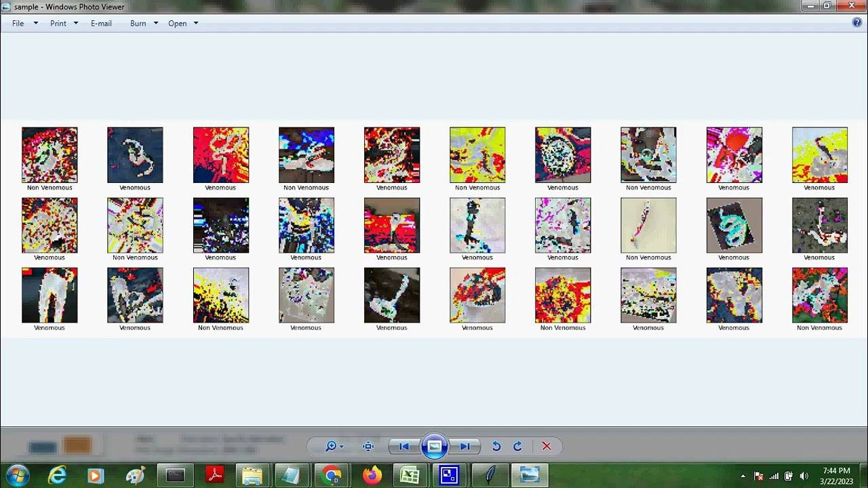Open the zoom magnifier control
Screen dimensions: 868x488
334,446
